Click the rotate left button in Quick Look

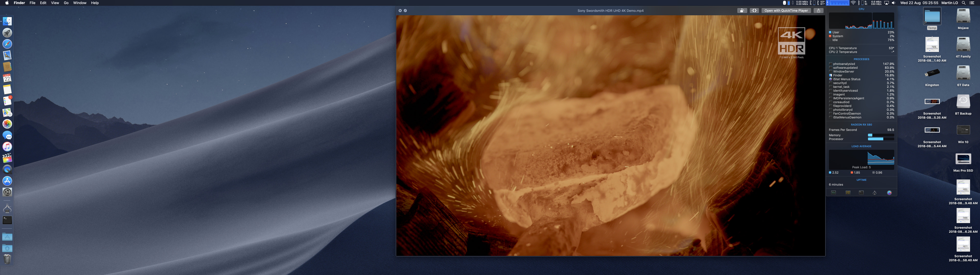(742, 11)
